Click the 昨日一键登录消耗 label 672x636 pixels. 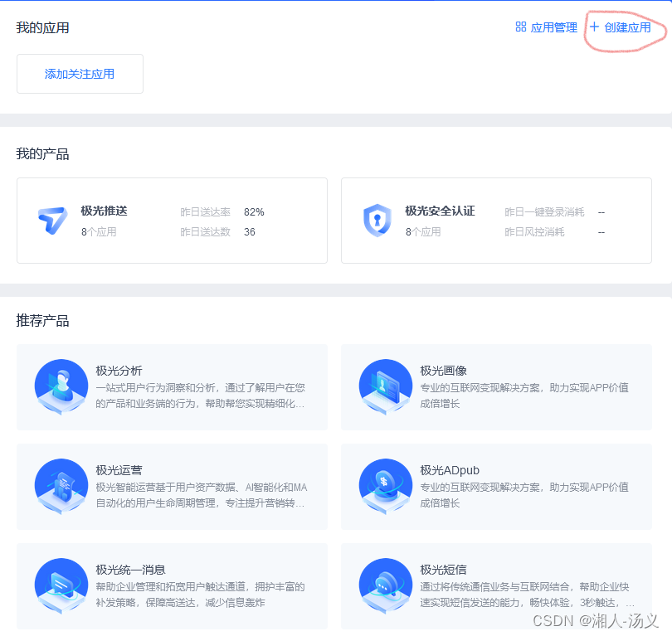click(544, 212)
